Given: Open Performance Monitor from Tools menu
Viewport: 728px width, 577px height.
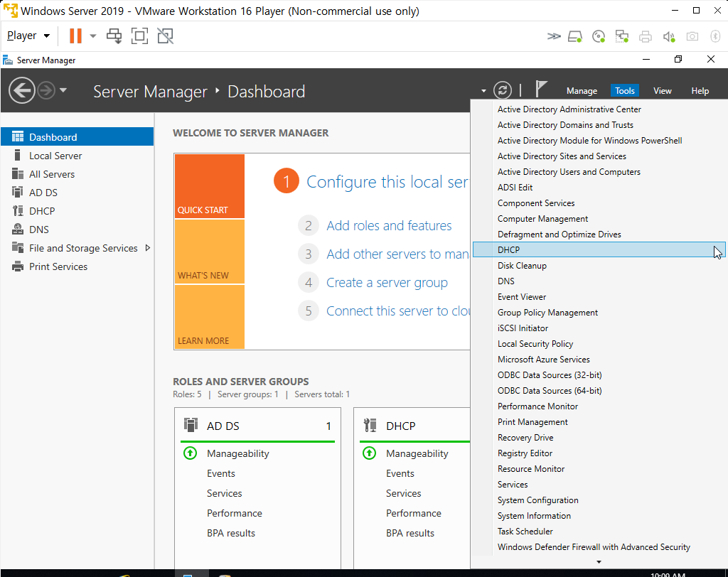Looking at the screenshot, I should pos(599,406).
